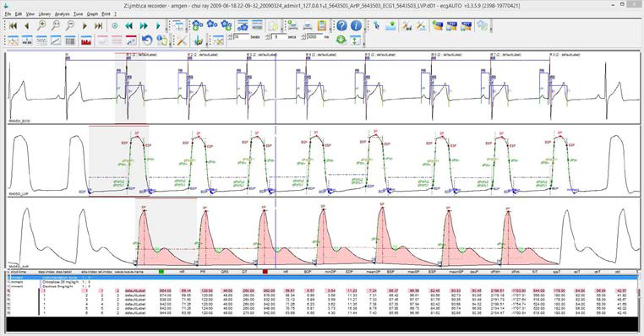This screenshot has height=336, width=644.
Task: Click the green color swatch in table header
Action: (x=161, y=272)
